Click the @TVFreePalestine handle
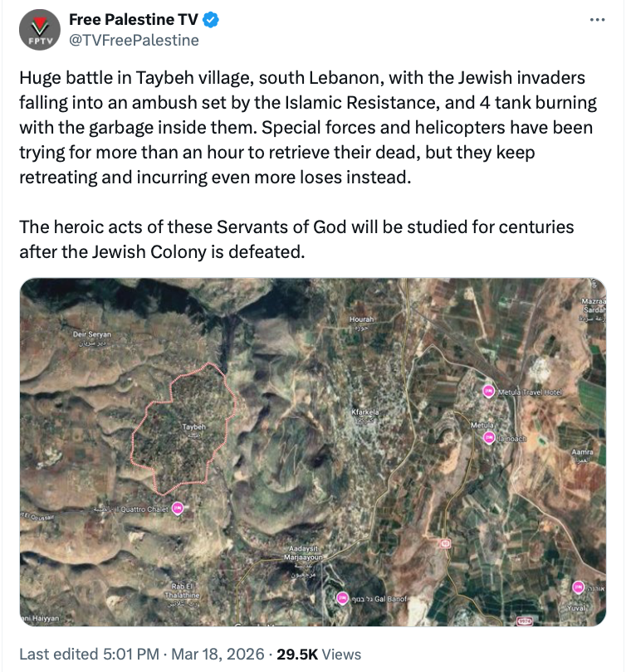 (x=134, y=40)
